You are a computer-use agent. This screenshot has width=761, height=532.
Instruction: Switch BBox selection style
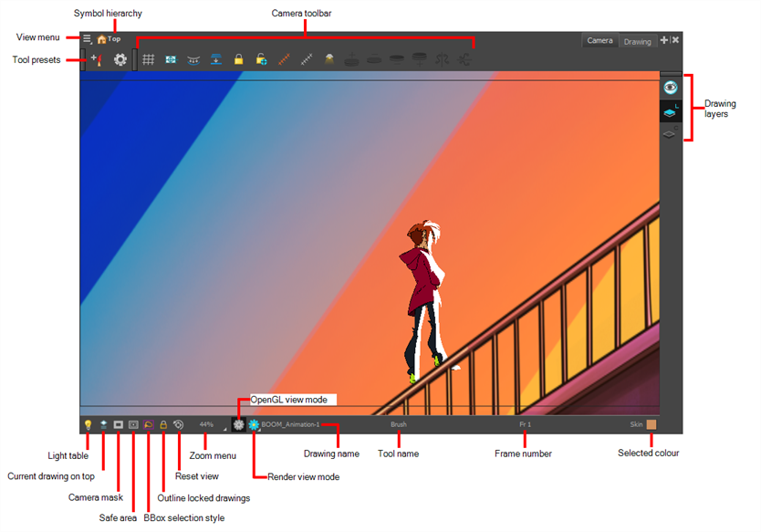click(149, 424)
